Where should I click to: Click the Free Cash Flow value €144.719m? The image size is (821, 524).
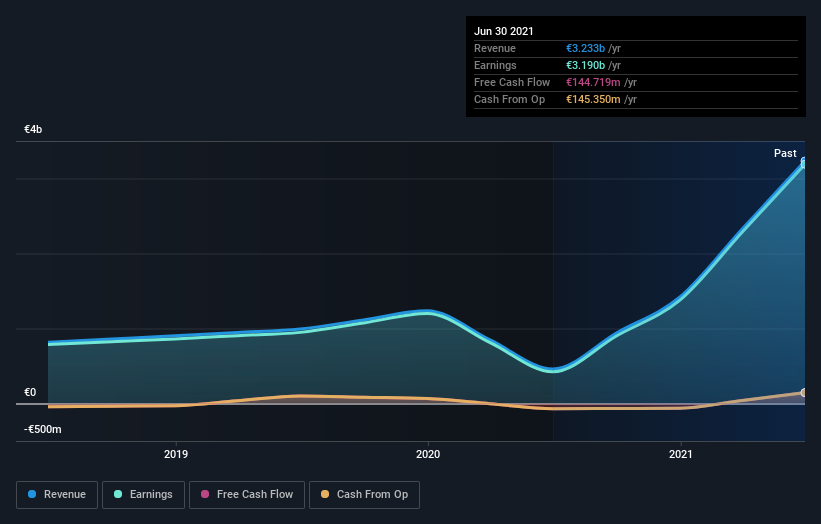[x=593, y=82]
